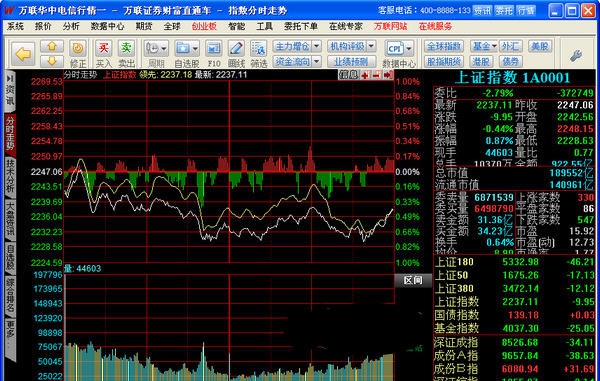
Task: Open the 基金 dropdown
Action: coord(484,46)
